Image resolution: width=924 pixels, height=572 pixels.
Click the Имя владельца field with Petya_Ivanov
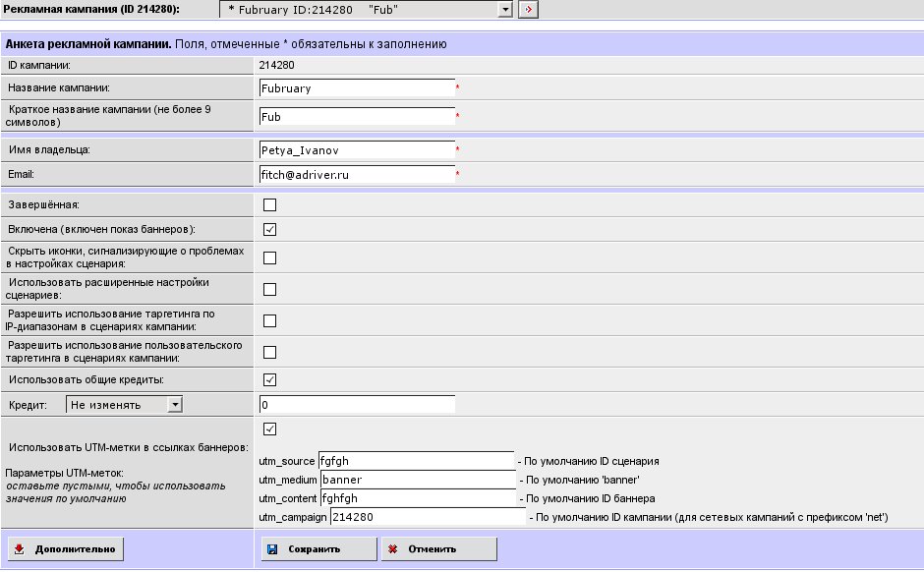click(357, 150)
